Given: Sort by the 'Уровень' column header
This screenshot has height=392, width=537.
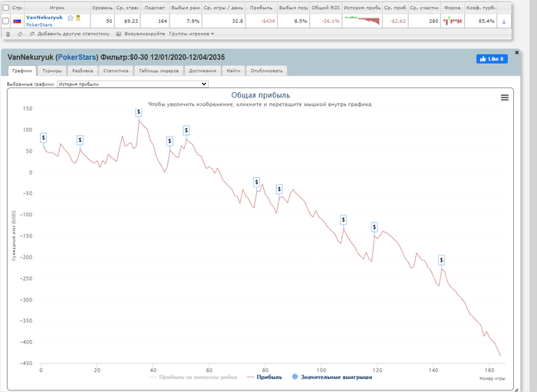Looking at the screenshot, I should coord(102,8).
